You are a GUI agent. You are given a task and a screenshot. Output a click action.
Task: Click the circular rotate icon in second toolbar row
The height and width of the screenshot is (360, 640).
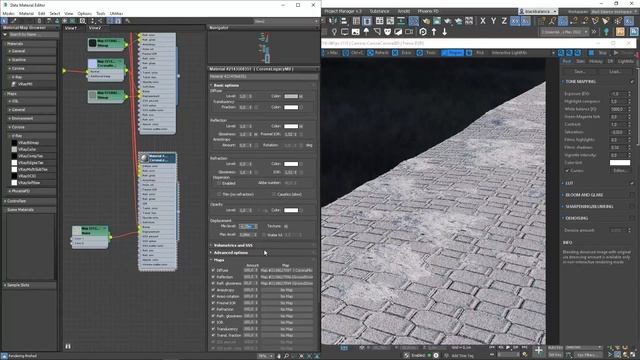coord(423,31)
